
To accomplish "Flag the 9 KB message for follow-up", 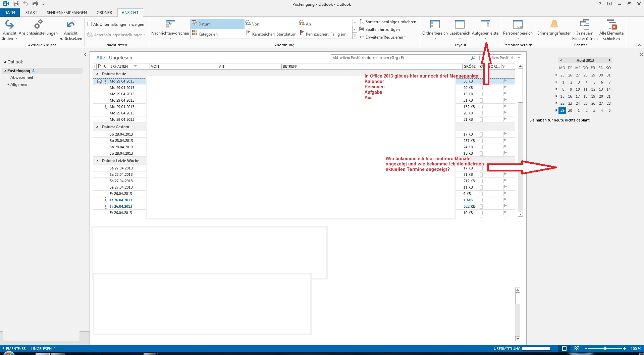I will tap(504, 194).
